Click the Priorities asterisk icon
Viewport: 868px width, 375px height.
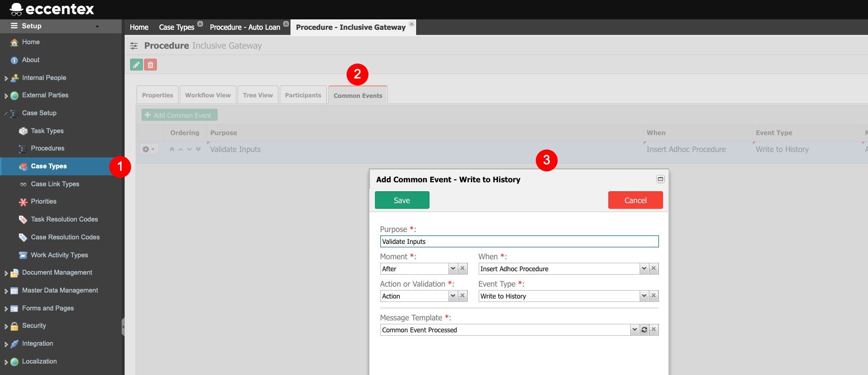pyautogui.click(x=23, y=202)
